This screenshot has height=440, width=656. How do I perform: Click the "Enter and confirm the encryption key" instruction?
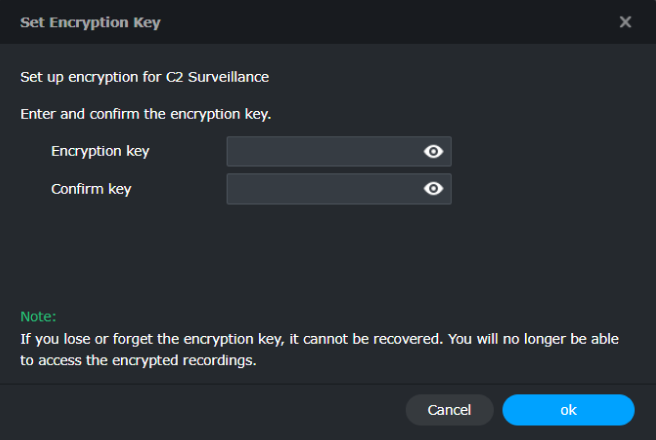coord(146,114)
